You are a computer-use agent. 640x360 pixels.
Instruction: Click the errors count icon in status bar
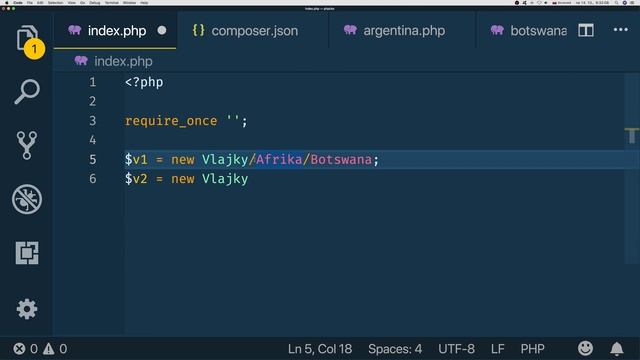click(19, 349)
